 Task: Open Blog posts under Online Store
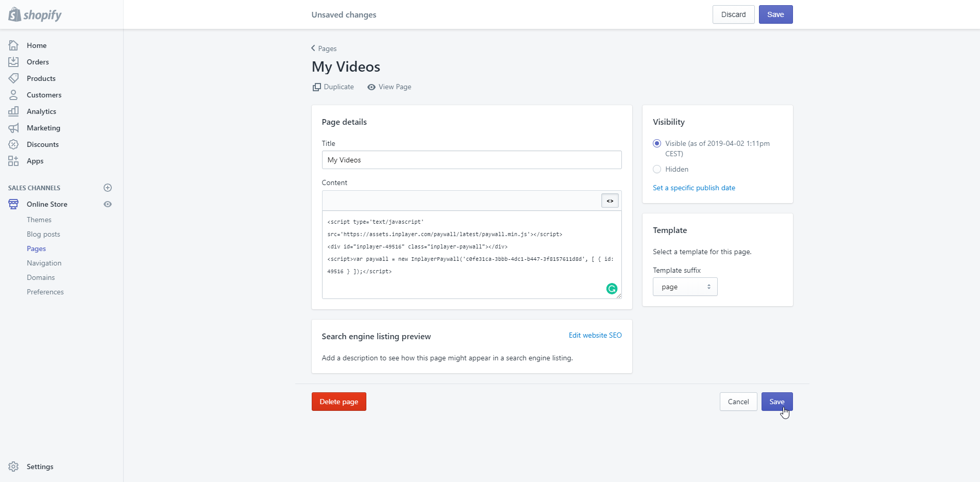point(43,234)
